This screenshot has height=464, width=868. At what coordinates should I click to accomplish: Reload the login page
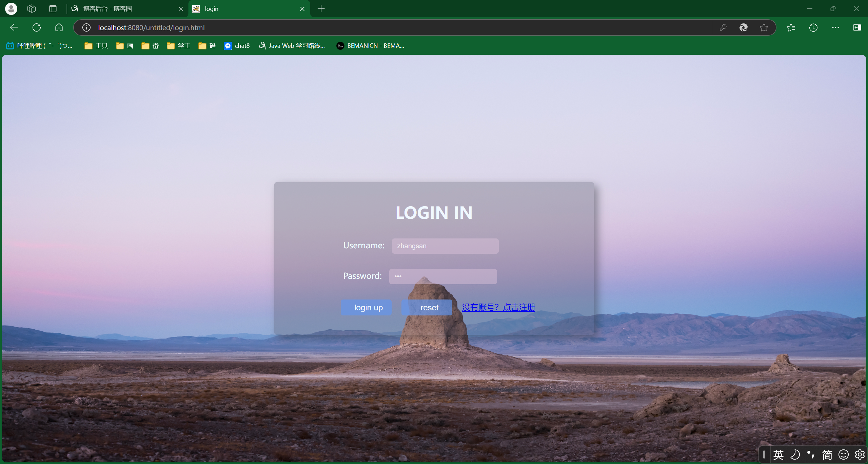point(37,27)
